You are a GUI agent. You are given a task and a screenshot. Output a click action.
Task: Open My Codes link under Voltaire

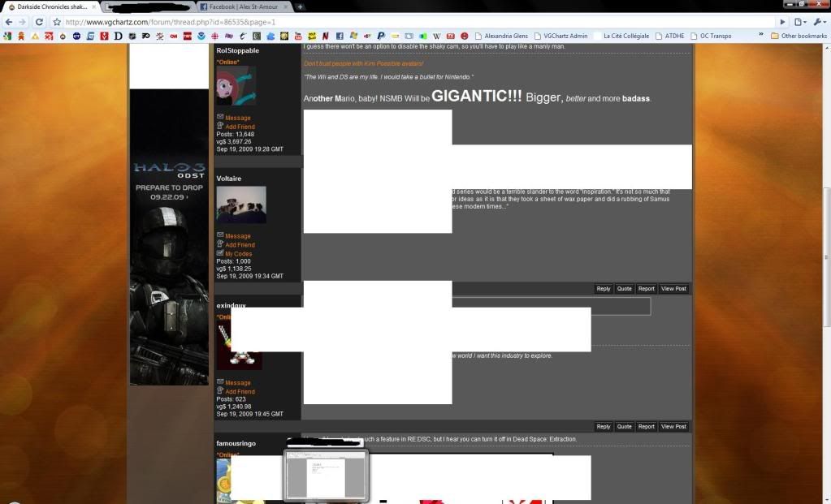pyautogui.click(x=238, y=253)
